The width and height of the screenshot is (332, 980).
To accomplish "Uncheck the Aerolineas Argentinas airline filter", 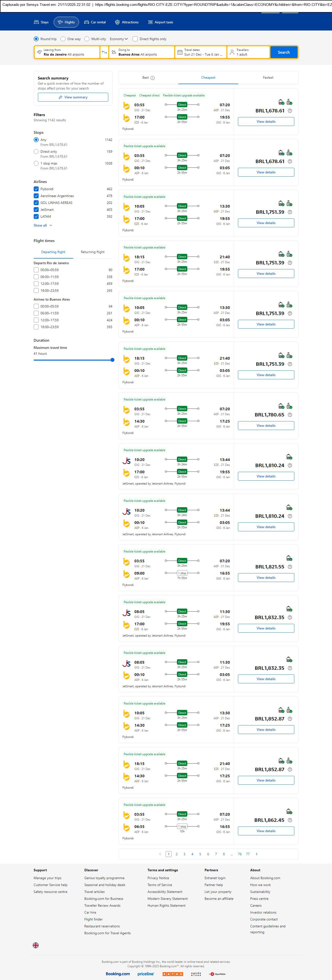I will (x=36, y=196).
